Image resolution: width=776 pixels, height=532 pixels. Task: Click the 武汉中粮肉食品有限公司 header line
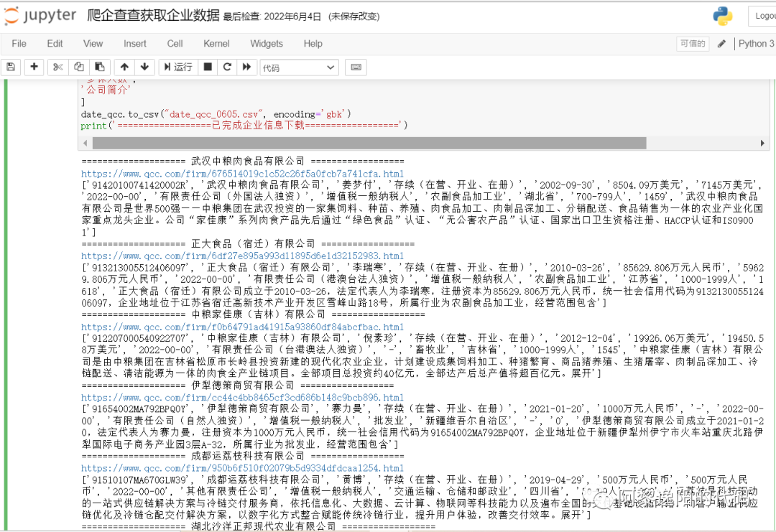[243, 162]
